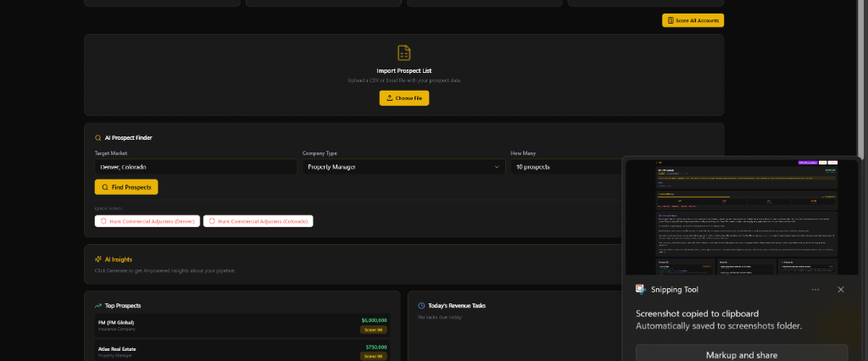The image size is (868, 361).
Task: Open the FM (FM Global) prospect entry
Action: coord(242,325)
